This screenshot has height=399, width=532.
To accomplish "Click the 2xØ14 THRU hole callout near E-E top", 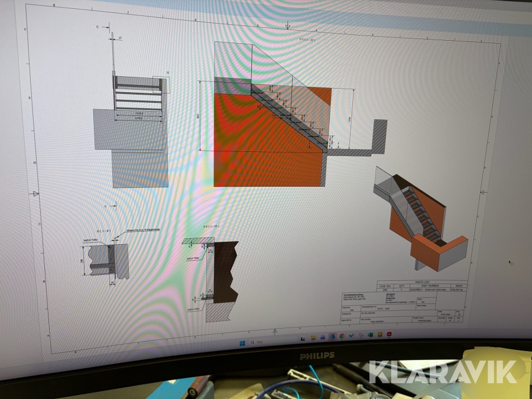I will click(192, 258).
